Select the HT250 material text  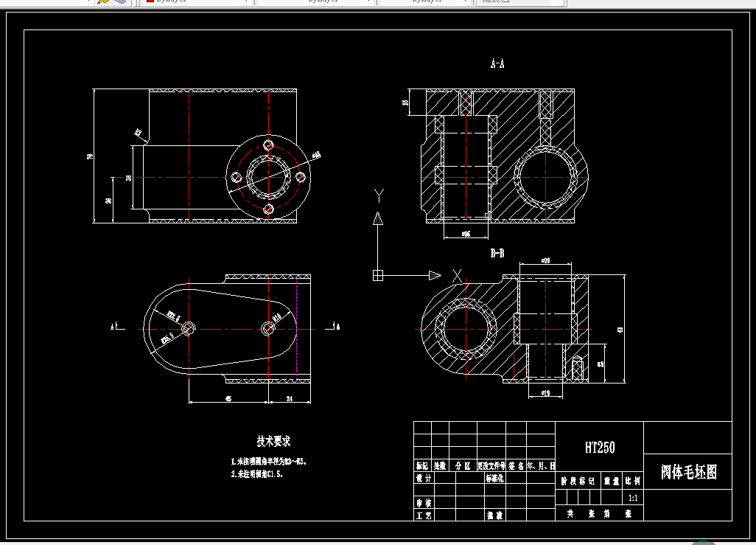600,448
